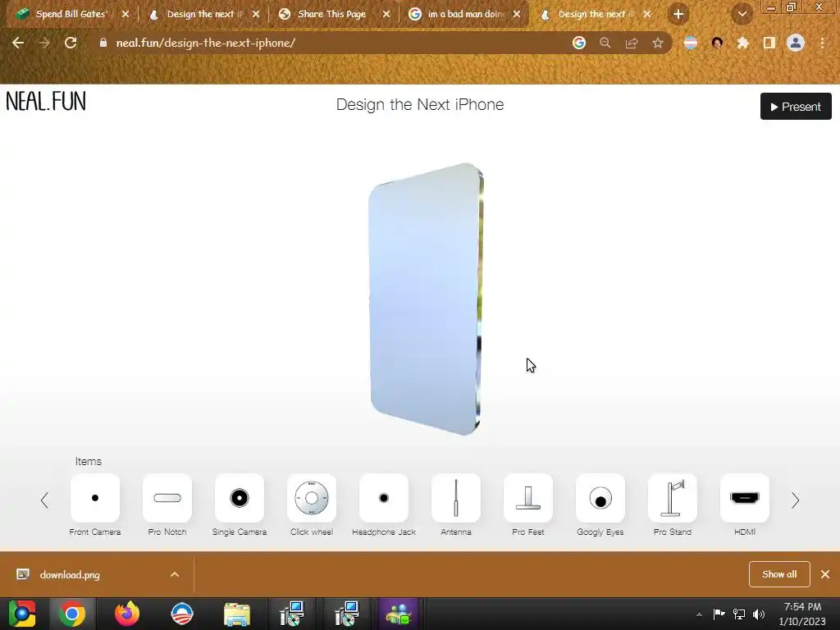Click the striped flag extension icon
Screen dimensions: 840x630
coord(691,43)
